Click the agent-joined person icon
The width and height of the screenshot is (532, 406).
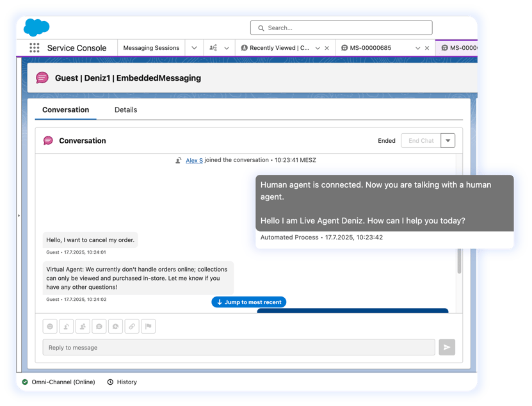point(179,160)
